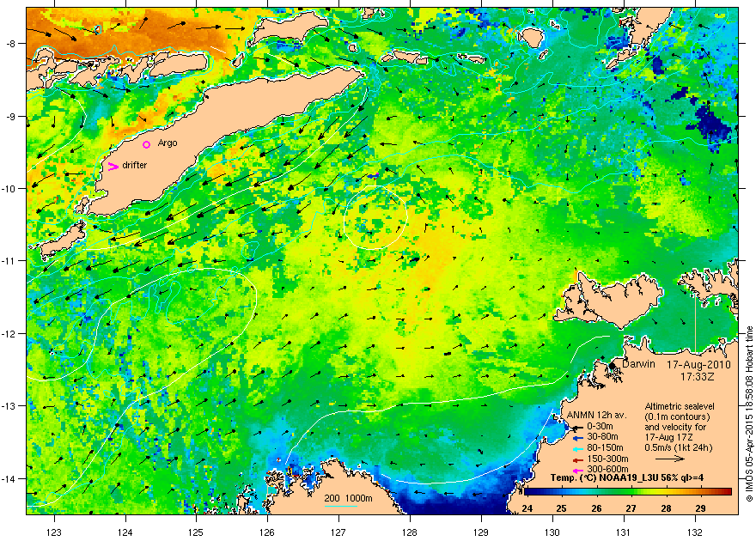Click the magenta Argo circle marker
756x541 pixels.
click(147, 144)
